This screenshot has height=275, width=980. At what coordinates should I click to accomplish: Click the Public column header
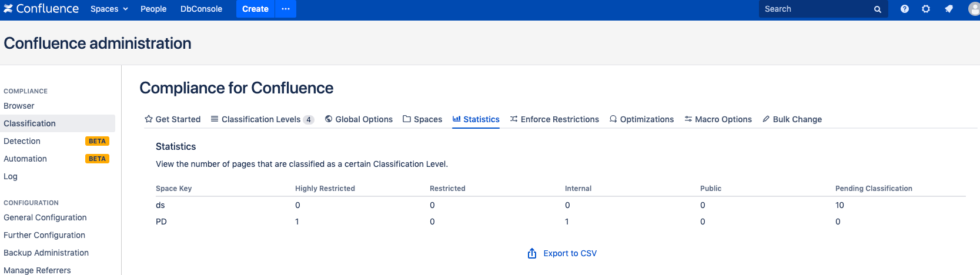pos(711,189)
